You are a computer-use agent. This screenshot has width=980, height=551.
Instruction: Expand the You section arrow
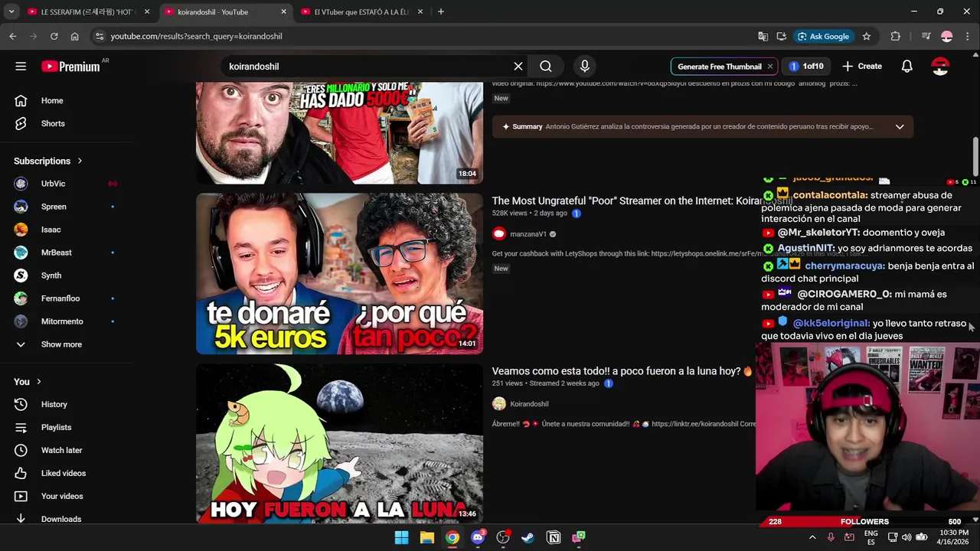click(38, 382)
